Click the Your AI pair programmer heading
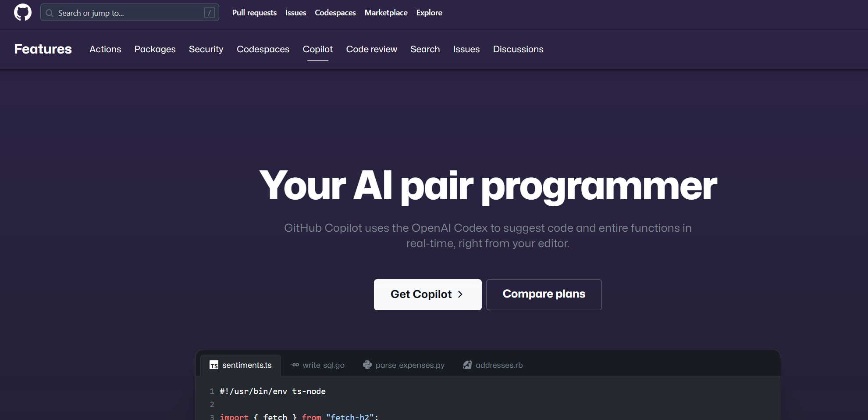The height and width of the screenshot is (420, 868). [x=488, y=187]
